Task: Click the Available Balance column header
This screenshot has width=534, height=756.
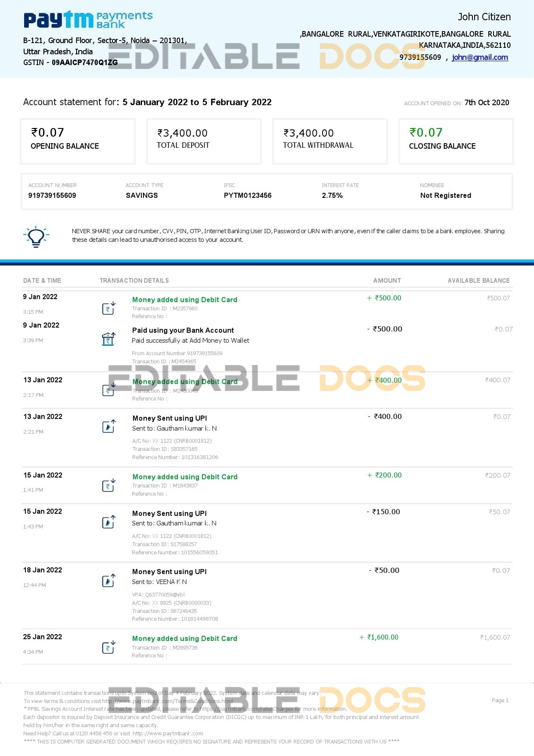Action: 478,281
